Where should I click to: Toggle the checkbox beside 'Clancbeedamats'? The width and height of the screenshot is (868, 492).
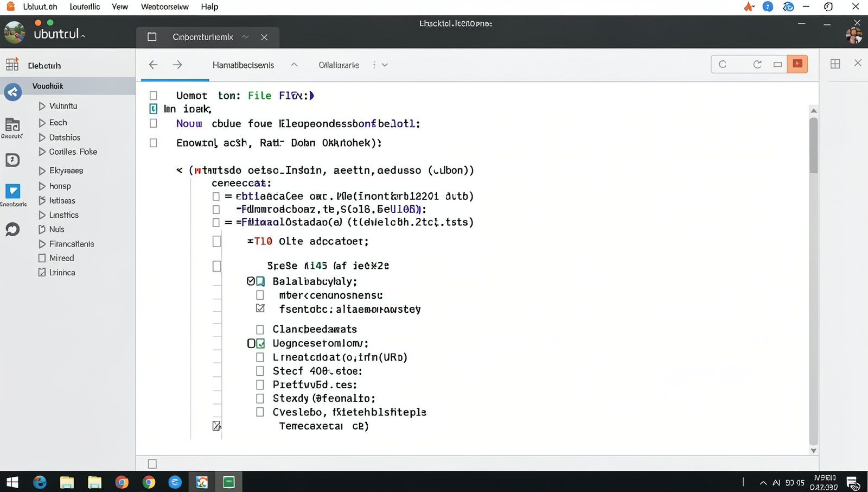(x=260, y=330)
